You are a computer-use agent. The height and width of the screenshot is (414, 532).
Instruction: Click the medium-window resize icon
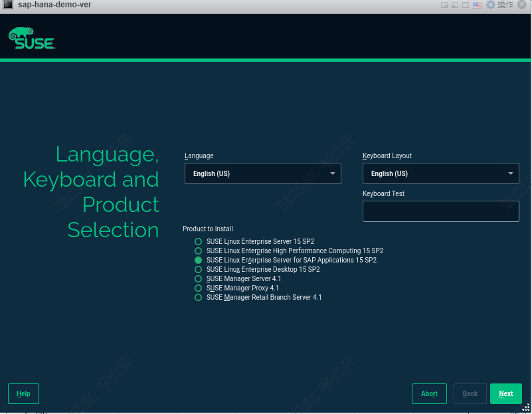455,5
